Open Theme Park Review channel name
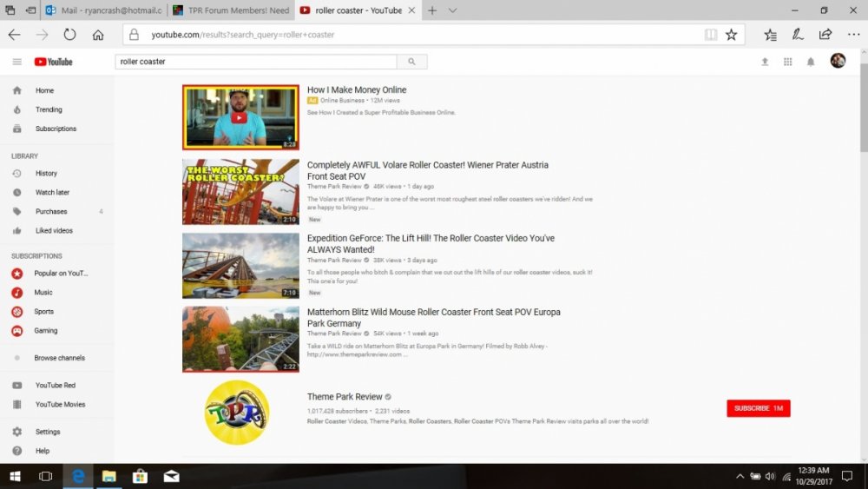The width and height of the screenshot is (868, 489). (345, 397)
